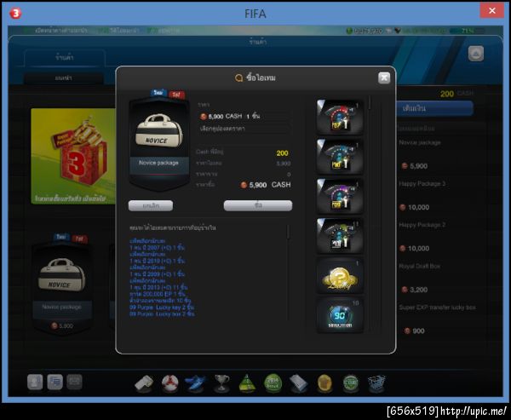Click the gray cancel button in dialog
This screenshot has width=511, height=420.
click(151, 206)
